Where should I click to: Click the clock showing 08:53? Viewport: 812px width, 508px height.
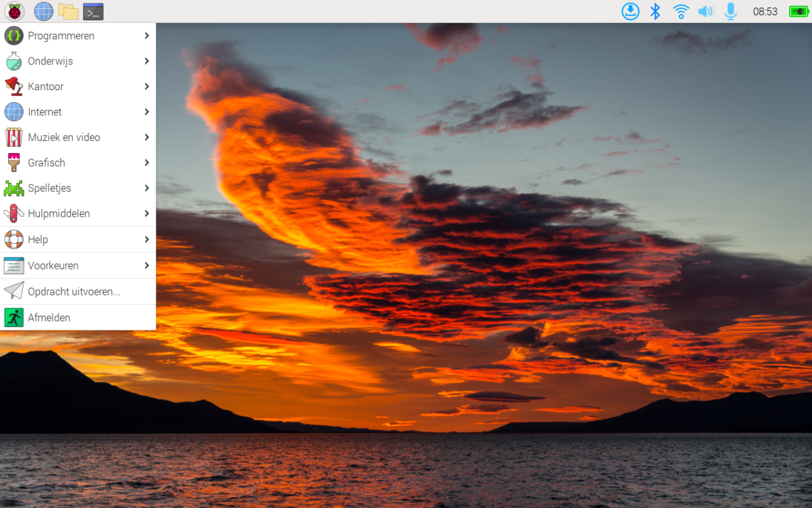[x=765, y=12]
